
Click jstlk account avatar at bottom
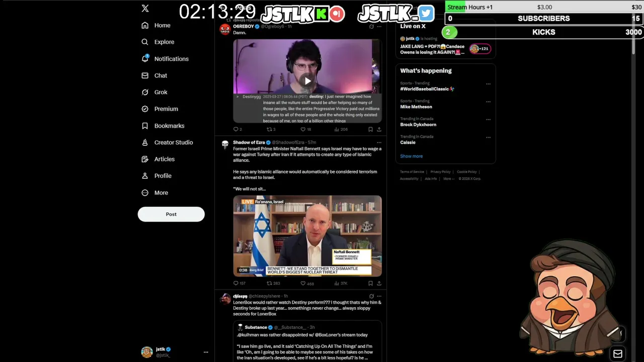coord(147,352)
